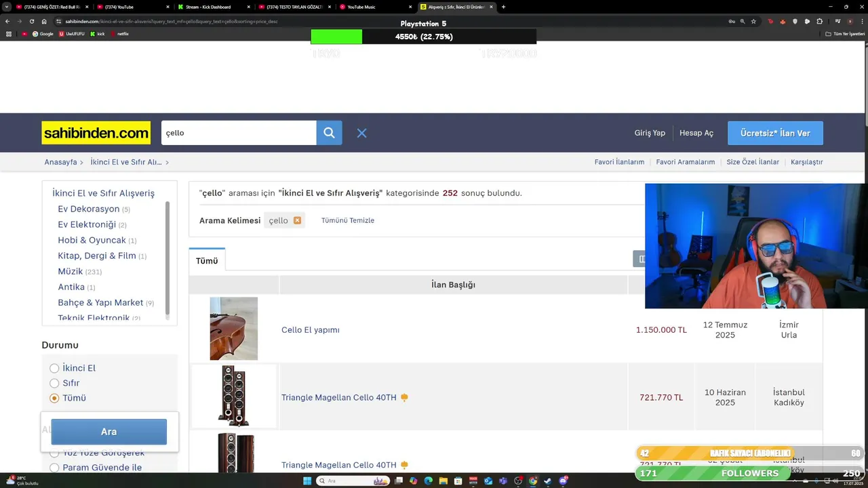
Task: Open Discord from the taskbar
Action: click(563, 481)
